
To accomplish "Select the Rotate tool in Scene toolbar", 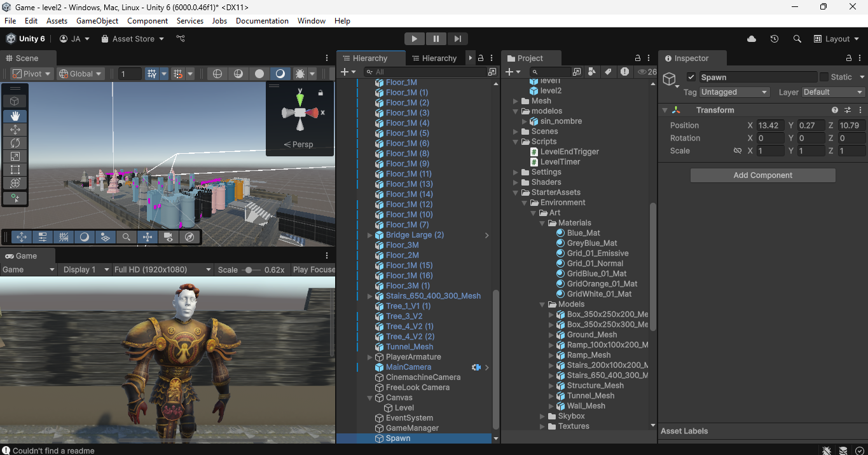I will click(15, 143).
